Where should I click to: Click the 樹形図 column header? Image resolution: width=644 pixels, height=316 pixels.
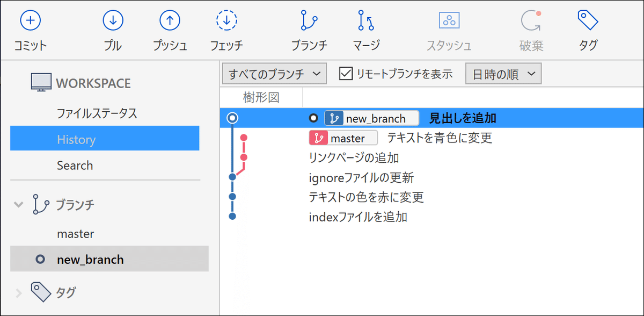click(x=261, y=97)
